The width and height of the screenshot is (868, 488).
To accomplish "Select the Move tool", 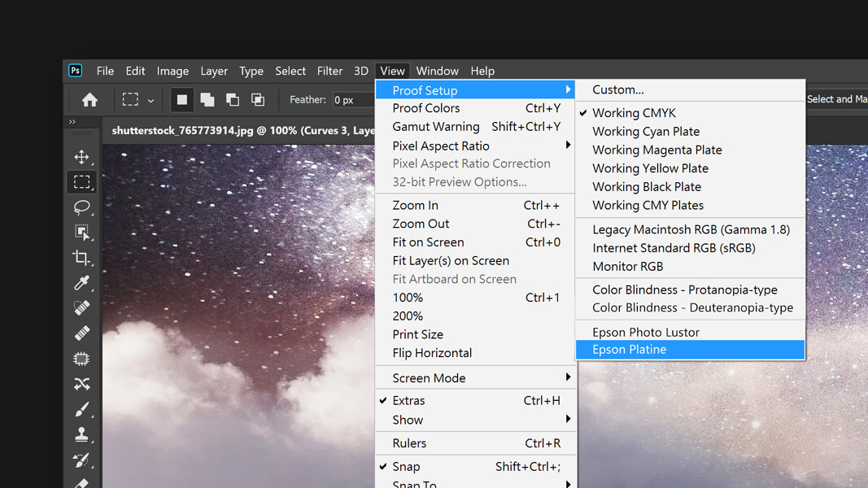I will pos(81,157).
